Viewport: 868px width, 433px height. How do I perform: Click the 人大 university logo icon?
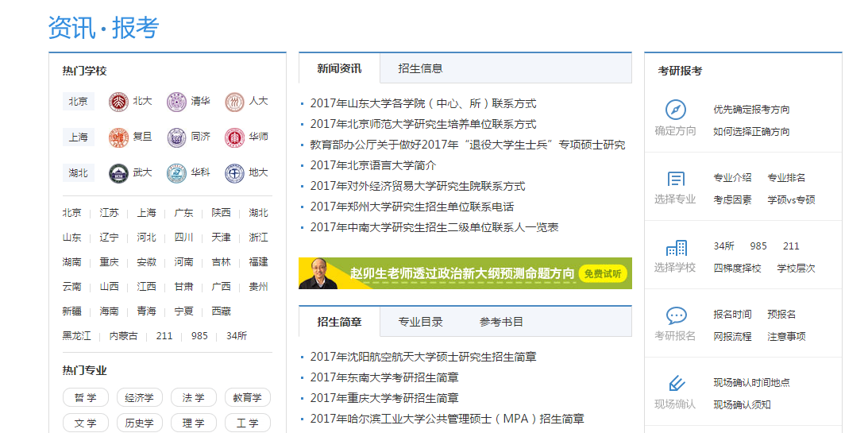[235, 102]
